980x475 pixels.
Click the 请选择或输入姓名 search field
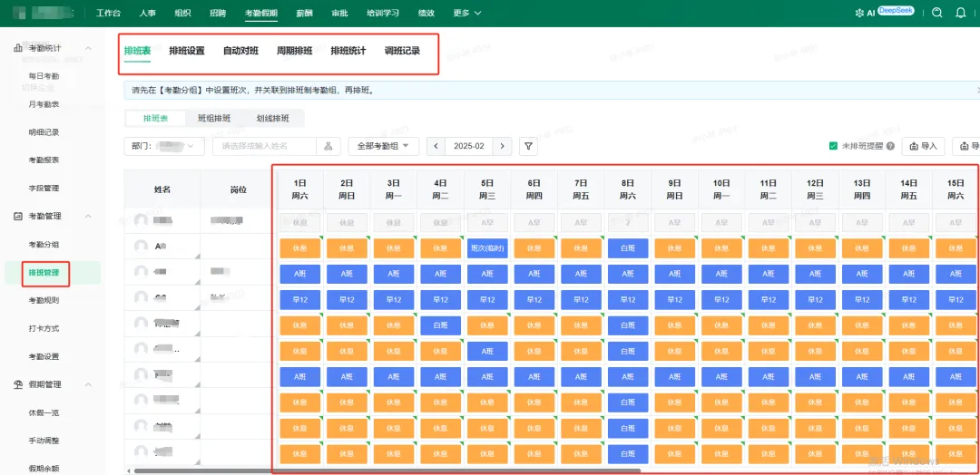click(x=264, y=146)
